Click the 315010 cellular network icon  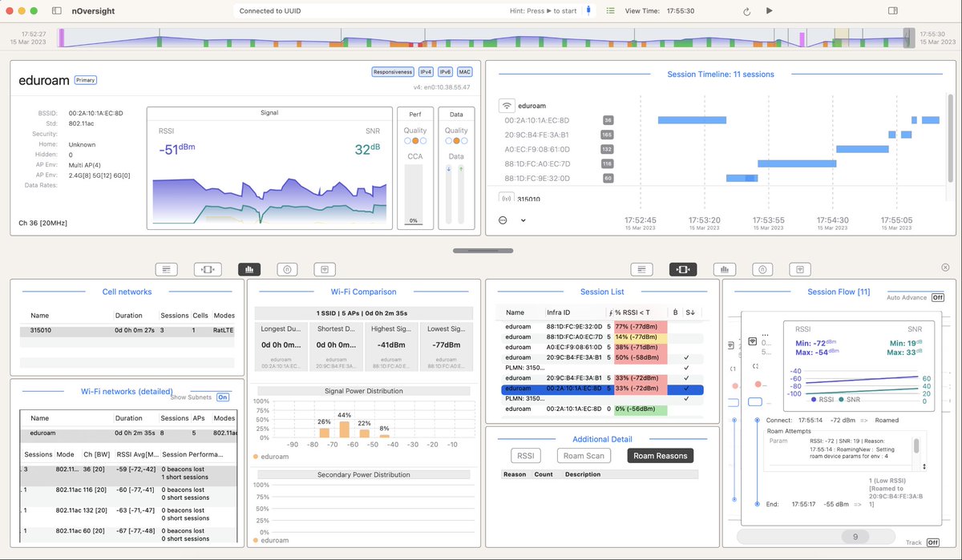click(x=506, y=197)
